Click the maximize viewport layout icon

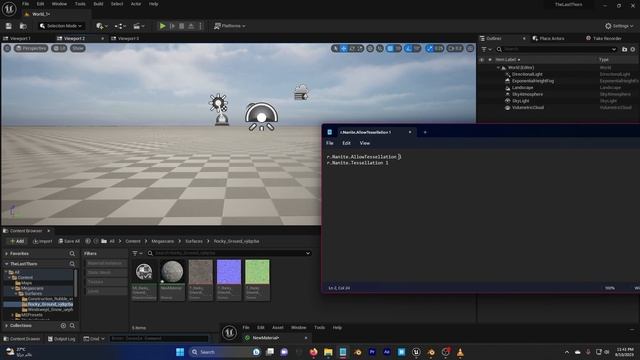pyautogui.click(x=470, y=49)
